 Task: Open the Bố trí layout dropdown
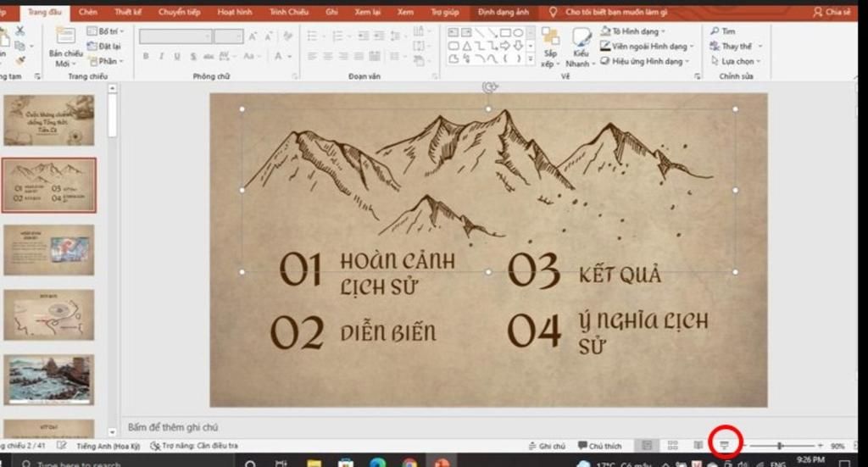106,31
